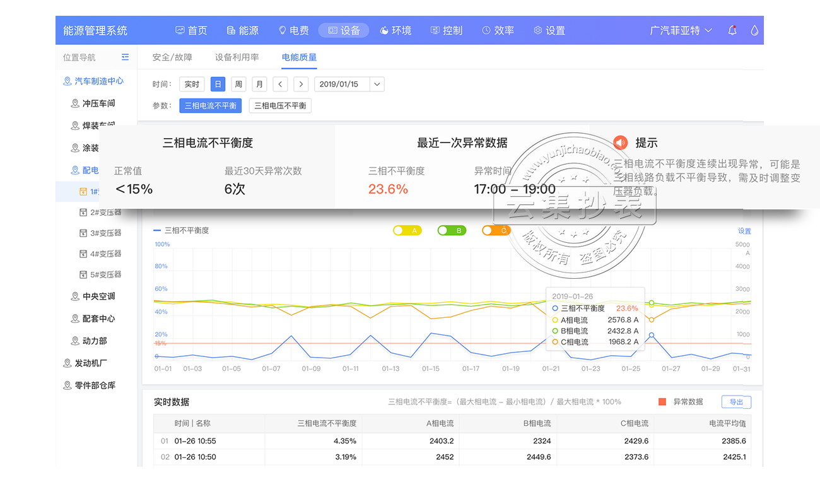Screen dimensions: 820x504
Task: Click location pin icon beside 动力部
Action: [75, 341]
